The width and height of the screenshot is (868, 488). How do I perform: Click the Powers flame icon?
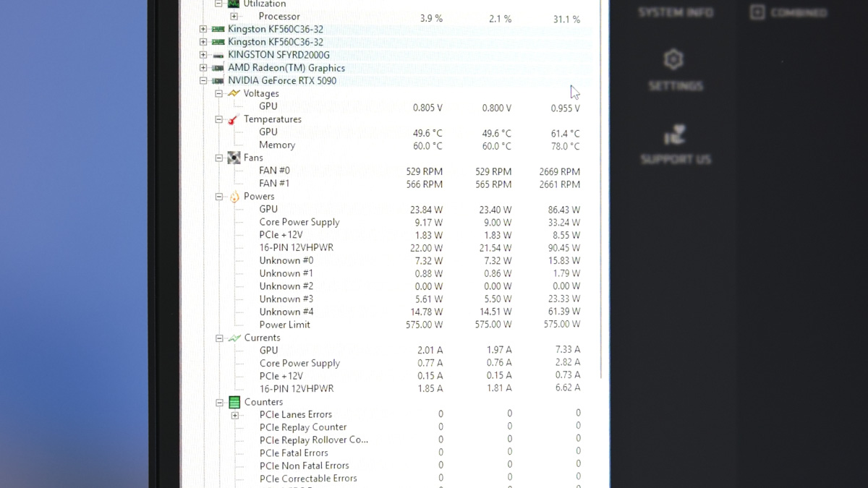coord(234,197)
